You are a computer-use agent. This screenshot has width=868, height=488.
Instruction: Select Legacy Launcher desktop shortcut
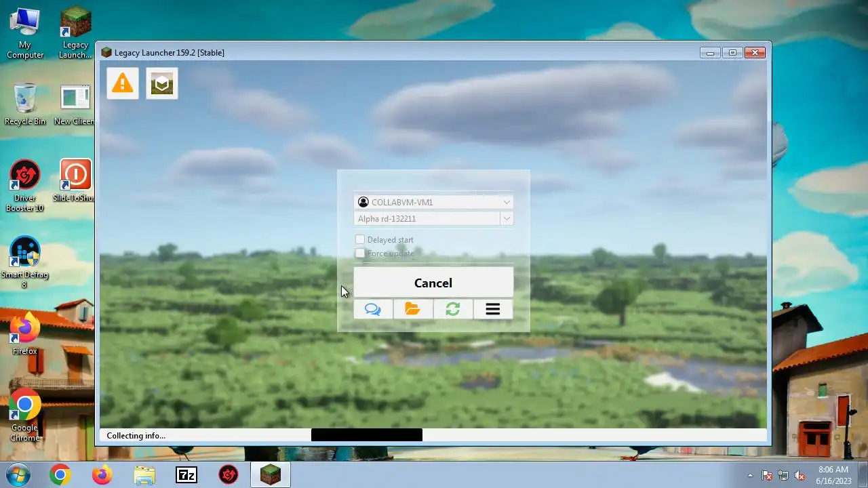point(75,33)
